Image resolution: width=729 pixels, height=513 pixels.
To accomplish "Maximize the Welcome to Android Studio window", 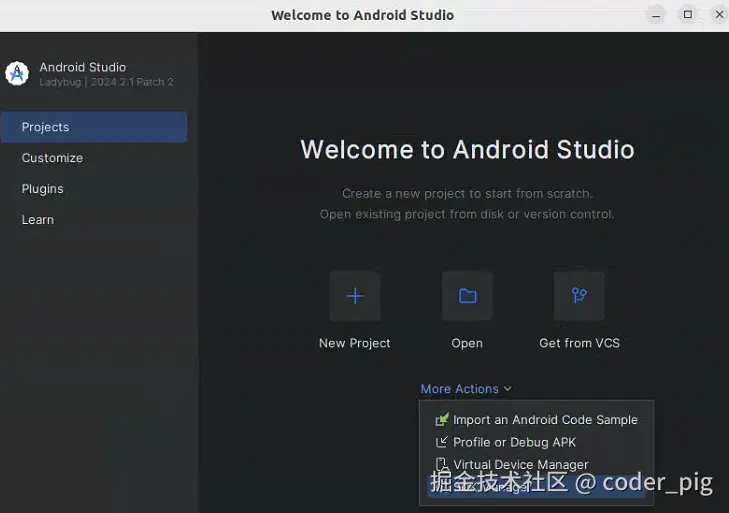I will coord(688,15).
